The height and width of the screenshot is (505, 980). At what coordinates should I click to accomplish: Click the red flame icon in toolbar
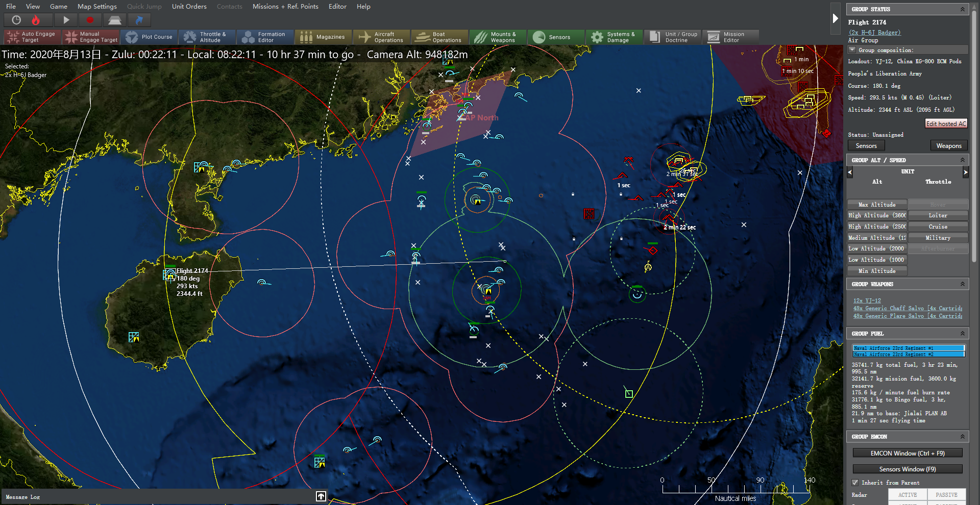click(36, 20)
